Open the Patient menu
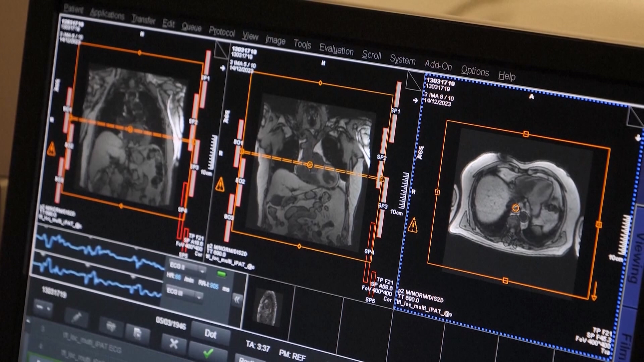 pyautogui.click(x=73, y=9)
